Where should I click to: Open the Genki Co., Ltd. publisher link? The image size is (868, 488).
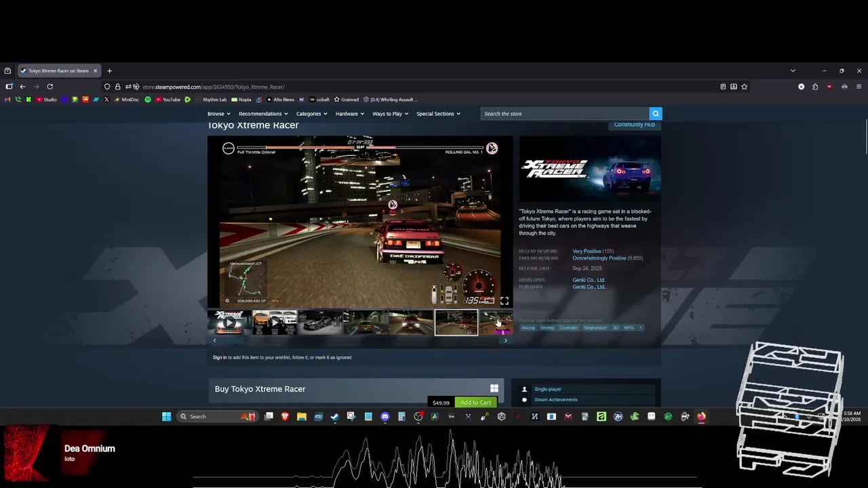click(589, 287)
